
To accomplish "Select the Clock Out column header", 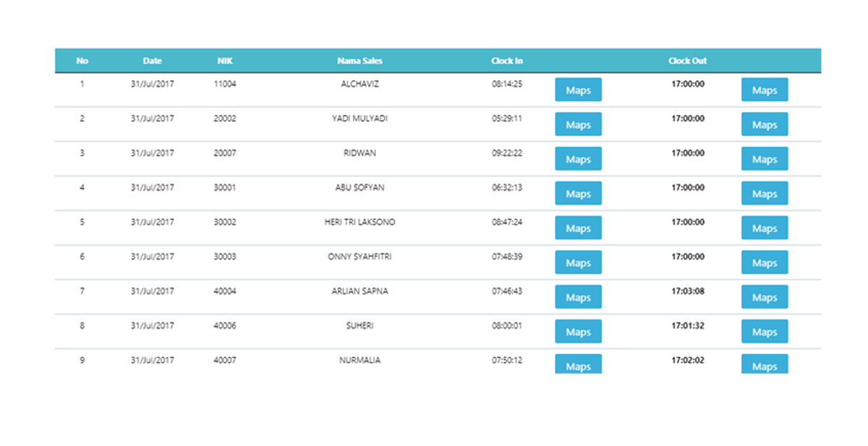I will [687, 61].
